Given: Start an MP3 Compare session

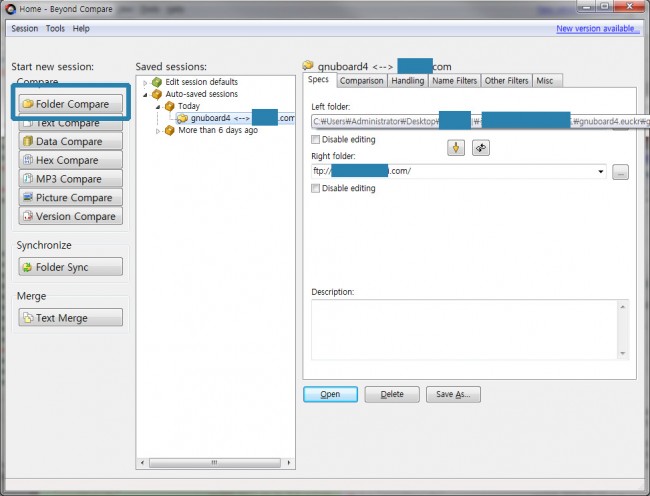Looking at the screenshot, I should pyautogui.click(x=70, y=179).
